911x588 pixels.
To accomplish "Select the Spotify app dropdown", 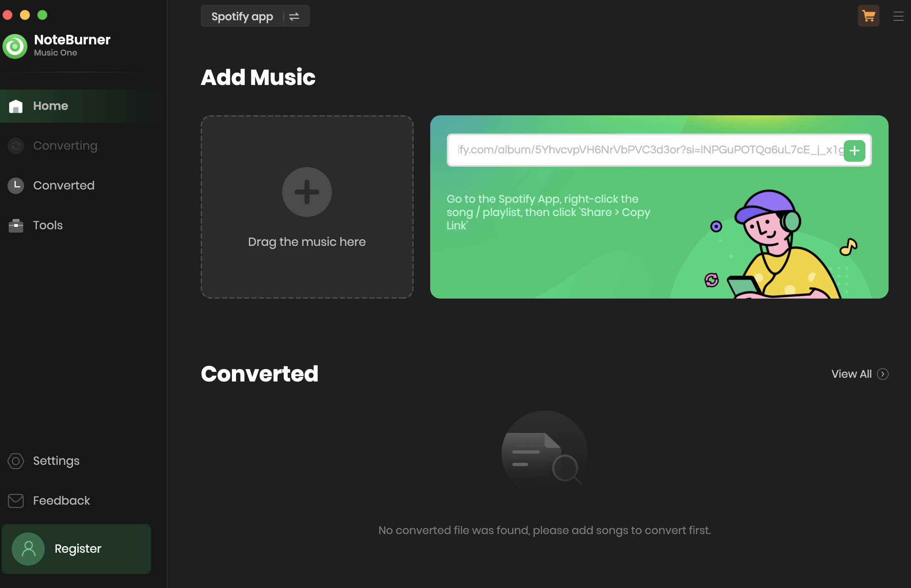I will point(255,16).
